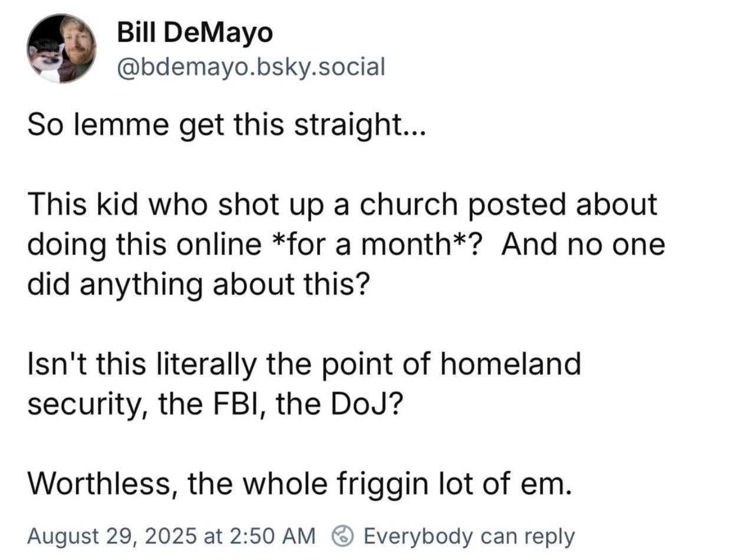This screenshot has height=560, width=732.
Task: Select the 'Everybody can reply' label
Action: tap(469, 536)
